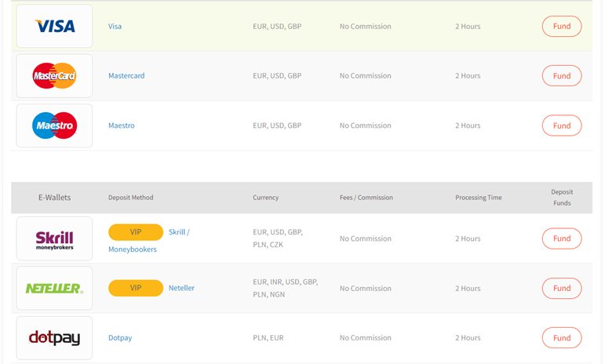
Task: Open the Mastercard deposit method link
Action: 126,76
